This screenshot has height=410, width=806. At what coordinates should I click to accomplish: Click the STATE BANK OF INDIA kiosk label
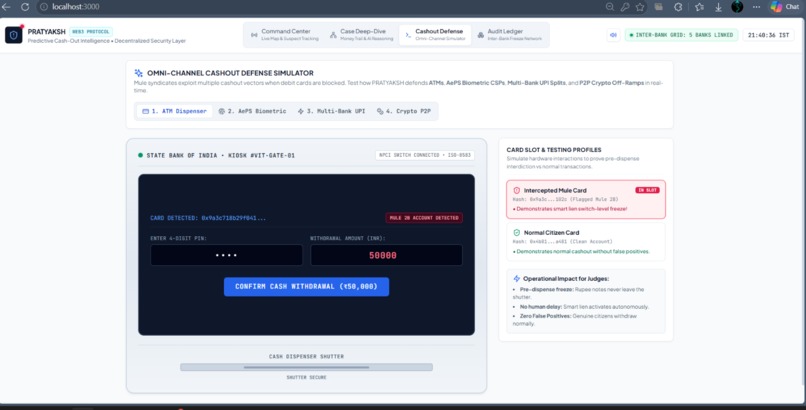point(221,155)
